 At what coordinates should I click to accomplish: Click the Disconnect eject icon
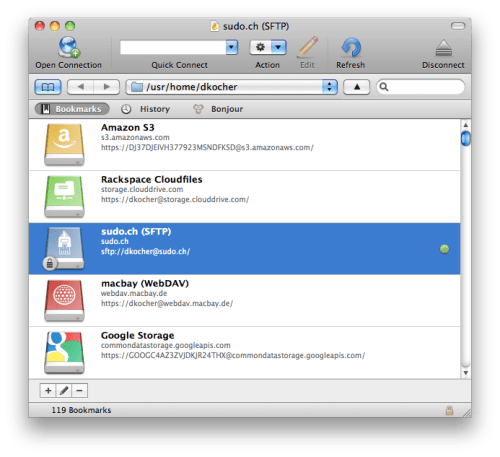pos(444,48)
